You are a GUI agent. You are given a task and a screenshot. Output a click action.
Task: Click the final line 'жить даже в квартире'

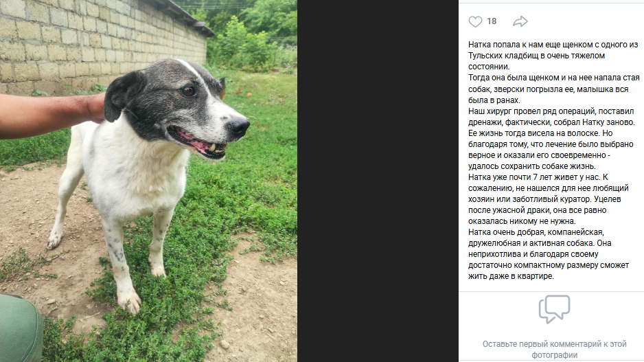(511, 276)
